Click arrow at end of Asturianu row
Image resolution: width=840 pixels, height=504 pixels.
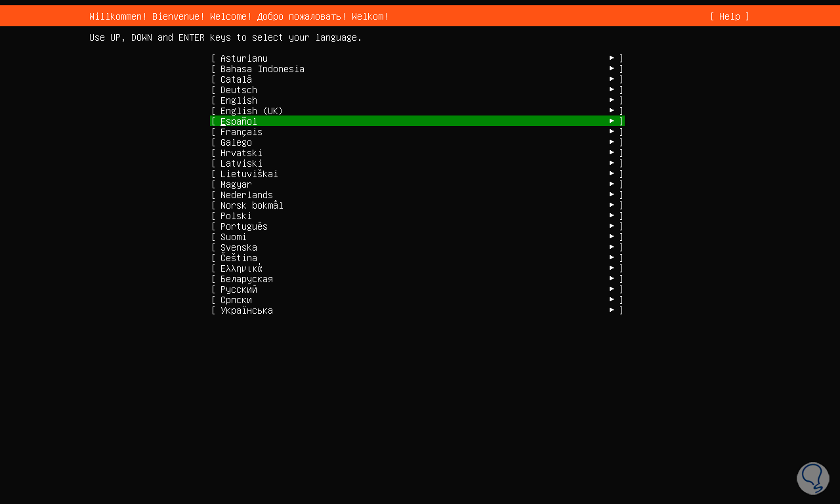[x=612, y=58]
